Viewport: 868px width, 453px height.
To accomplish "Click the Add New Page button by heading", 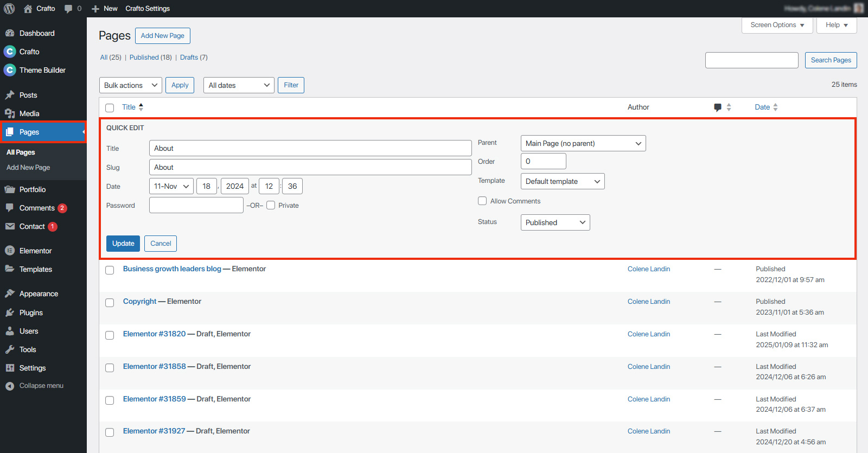I will point(163,36).
